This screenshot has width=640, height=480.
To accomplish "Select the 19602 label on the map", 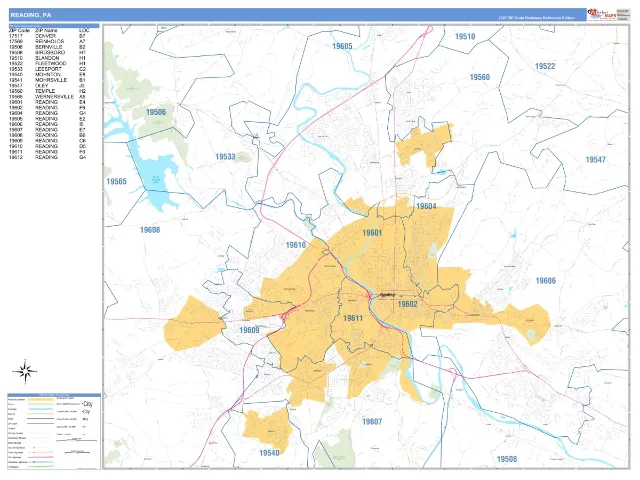I will (407, 304).
